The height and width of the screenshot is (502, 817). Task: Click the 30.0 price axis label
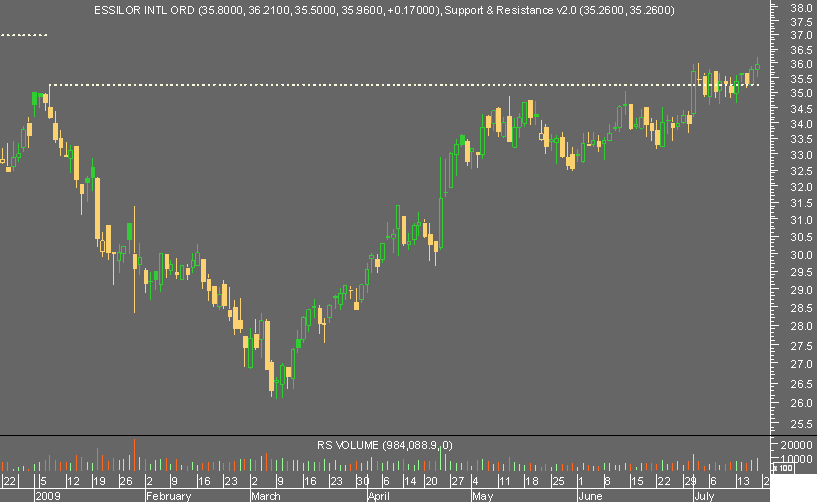pos(801,254)
